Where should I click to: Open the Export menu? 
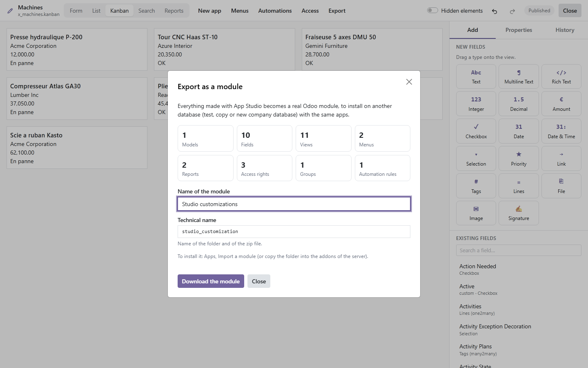337,11
